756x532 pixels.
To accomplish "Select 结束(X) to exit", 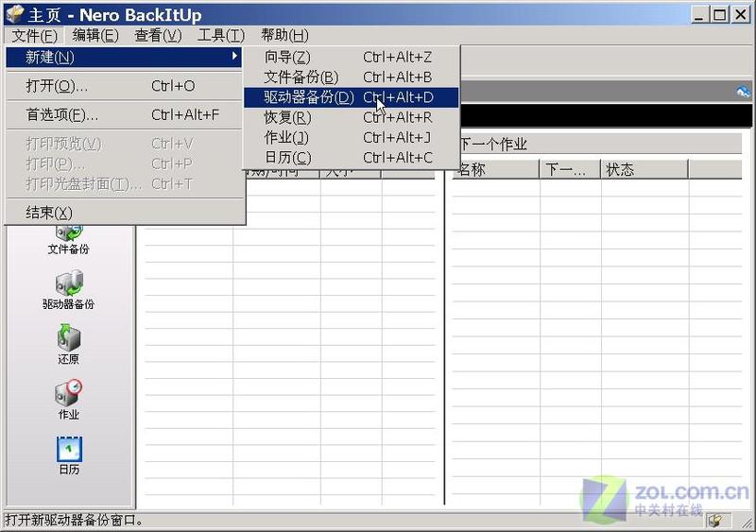I will [x=124, y=213].
